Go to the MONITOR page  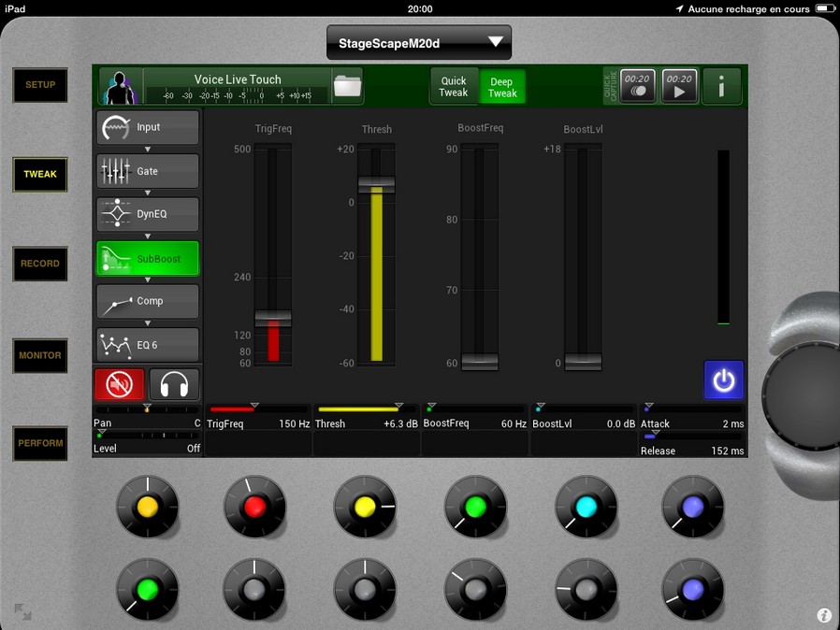click(40, 355)
